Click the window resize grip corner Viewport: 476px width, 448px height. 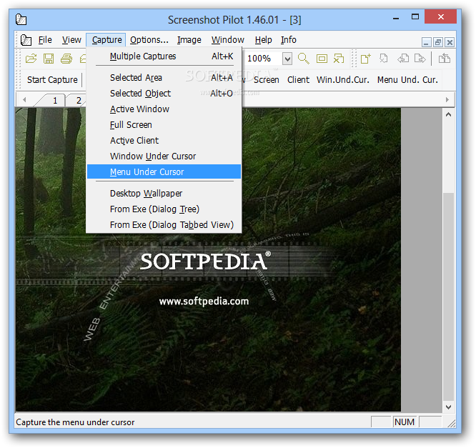click(x=452, y=424)
